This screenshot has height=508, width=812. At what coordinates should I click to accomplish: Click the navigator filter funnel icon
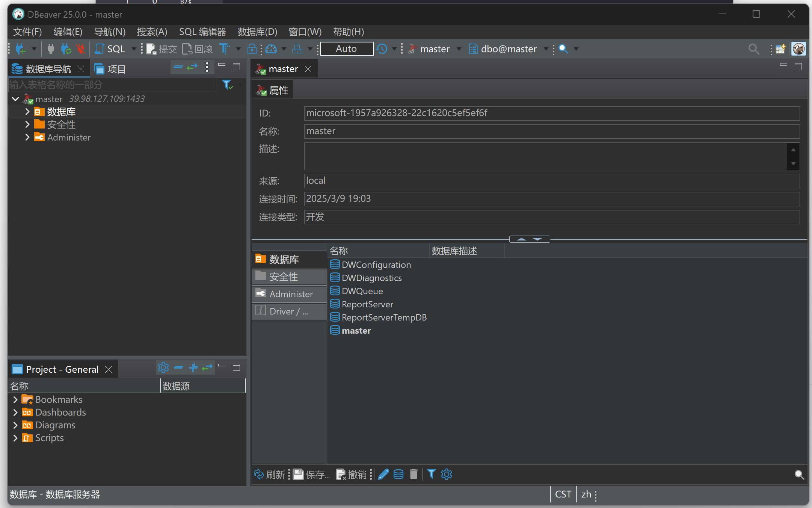click(x=227, y=85)
